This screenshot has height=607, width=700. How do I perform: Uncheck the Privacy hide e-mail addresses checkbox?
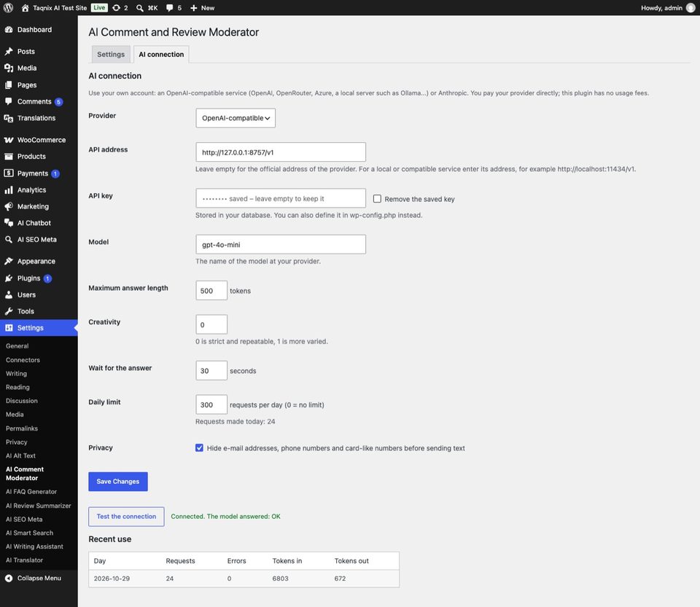tap(199, 447)
